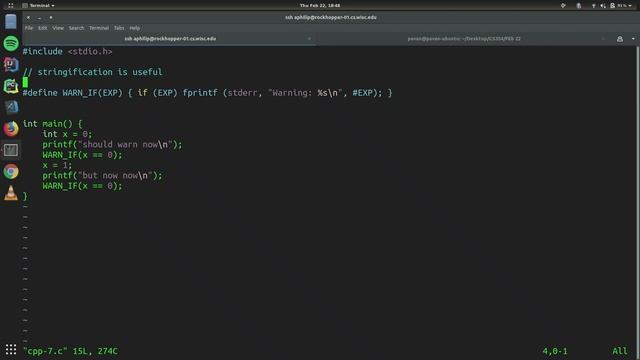Viewport: 640px width, 360px height.
Task: Click the cursor position indicator 4,0-1
Action: (555, 351)
